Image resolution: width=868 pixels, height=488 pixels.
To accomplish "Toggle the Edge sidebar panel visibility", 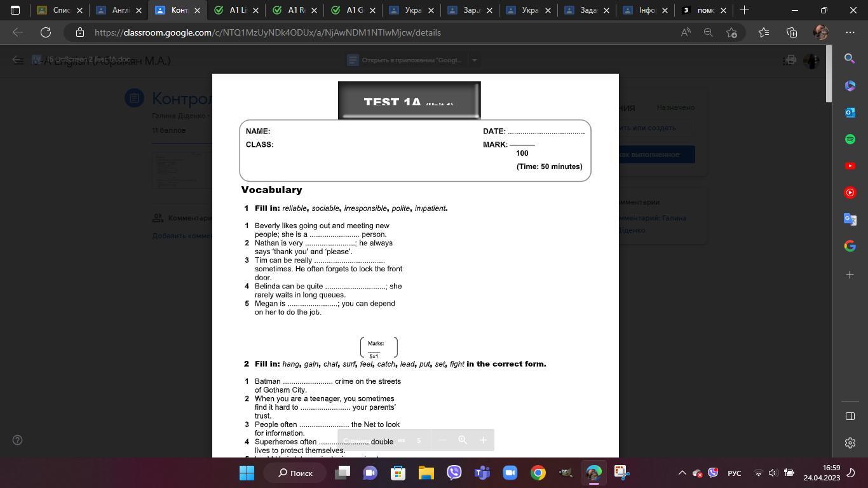I will (x=850, y=416).
